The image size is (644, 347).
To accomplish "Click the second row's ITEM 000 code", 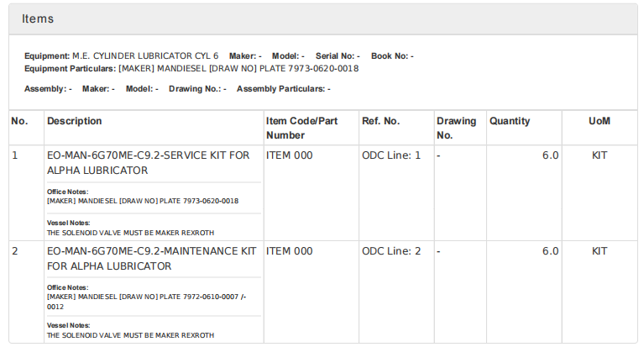I will tap(289, 252).
